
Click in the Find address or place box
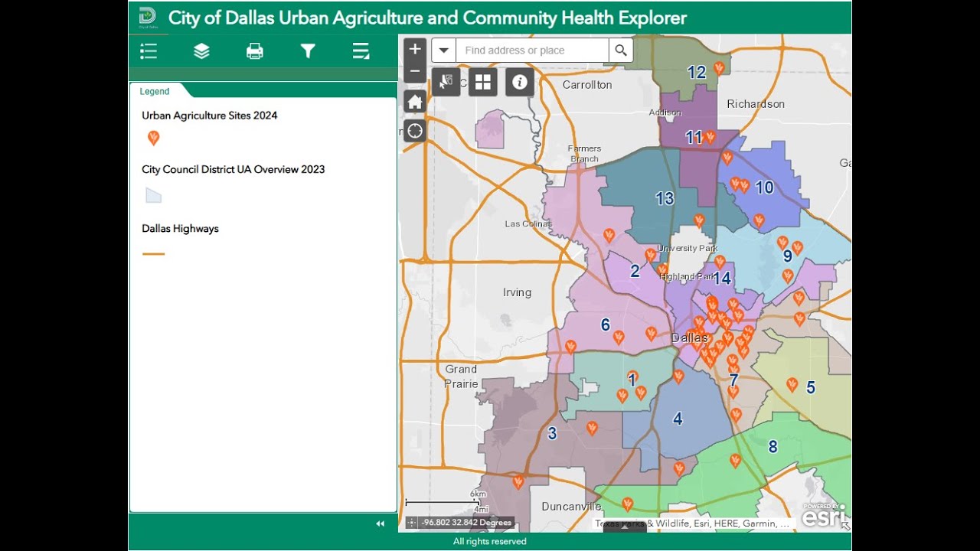(533, 51)
